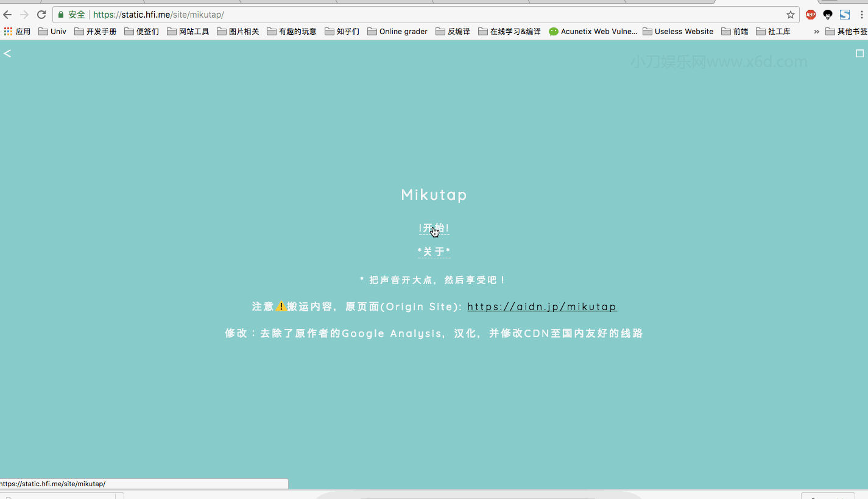Click the white back arrow on the page
The height and width of the screenshot is (499, 868).
[7, 53]
